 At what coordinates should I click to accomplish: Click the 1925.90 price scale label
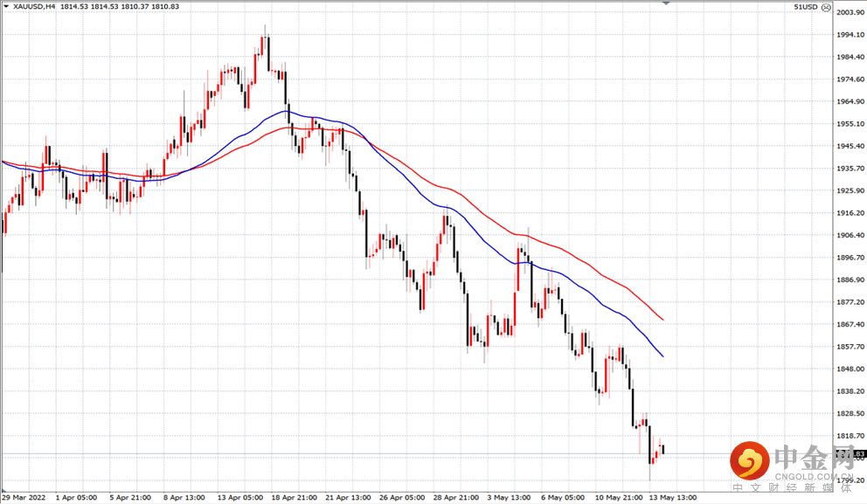point(850,190)
